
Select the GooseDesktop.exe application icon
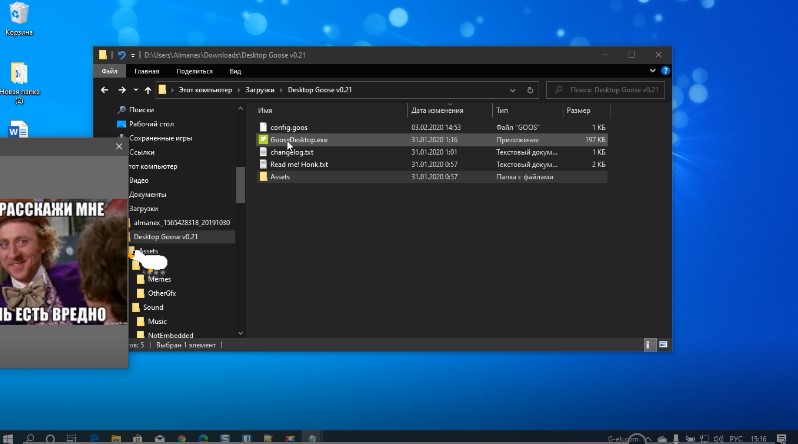(263, 139)
